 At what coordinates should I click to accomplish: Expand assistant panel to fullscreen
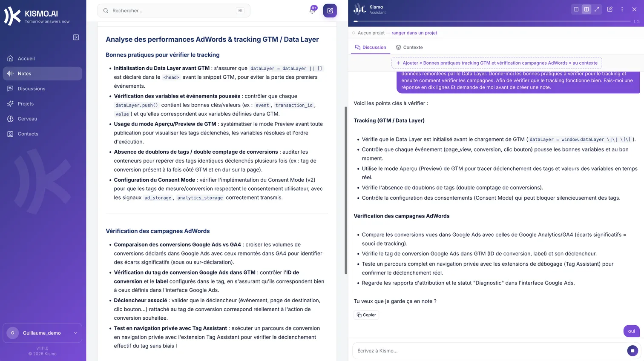(x=597, y=9)
